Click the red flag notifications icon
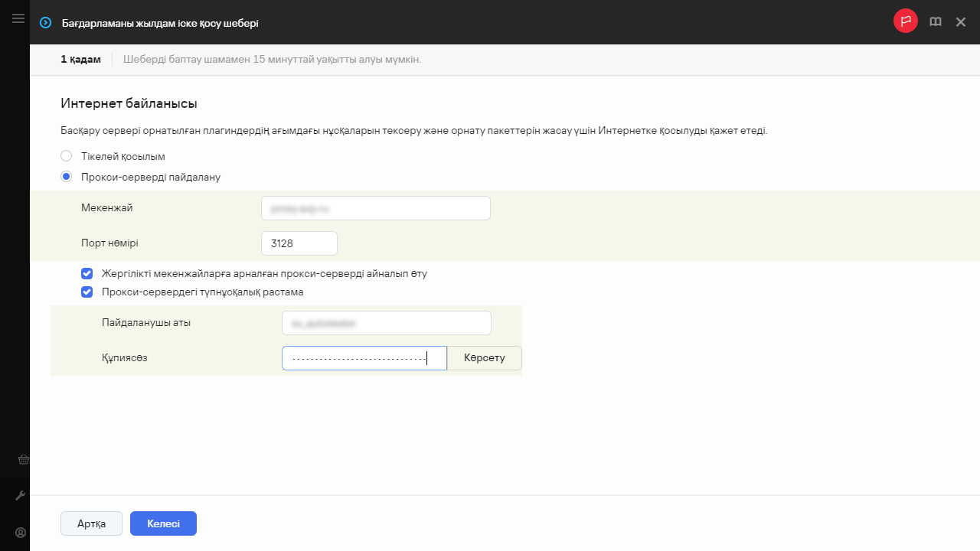 click(x=906, y=21)
